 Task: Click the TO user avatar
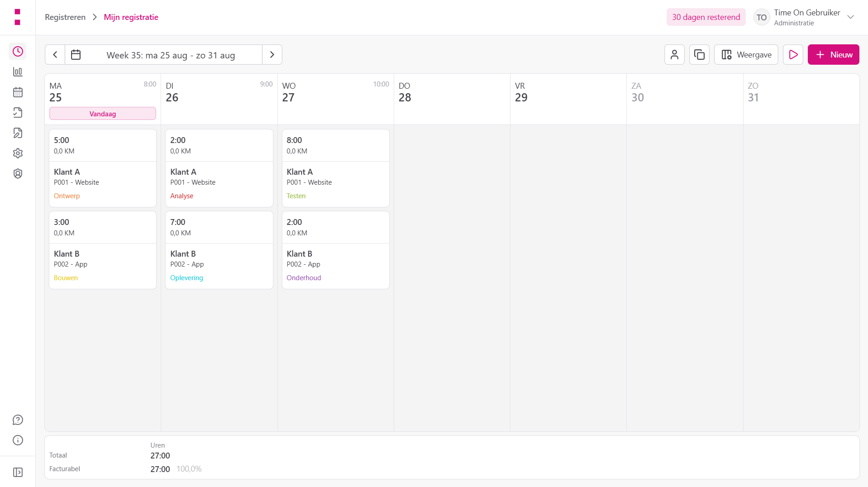point(761,18)
